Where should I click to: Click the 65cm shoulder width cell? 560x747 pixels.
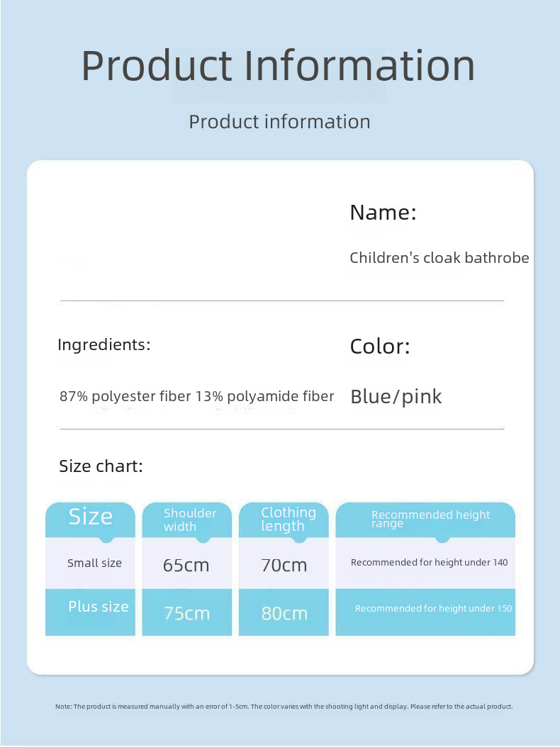point(186,566)
